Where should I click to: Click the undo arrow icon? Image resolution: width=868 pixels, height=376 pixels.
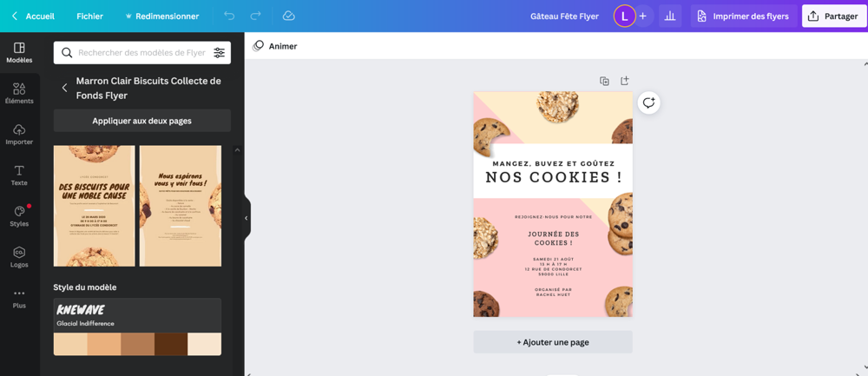pos(229,16)
